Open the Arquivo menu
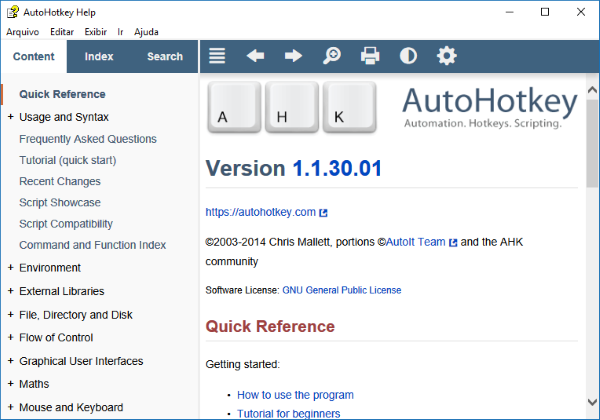600x420 pixels. tap(23, 32)
